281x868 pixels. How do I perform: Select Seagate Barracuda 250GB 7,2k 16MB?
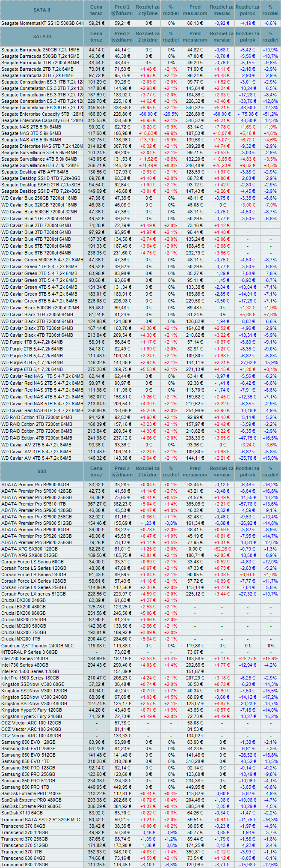[40, 50]
